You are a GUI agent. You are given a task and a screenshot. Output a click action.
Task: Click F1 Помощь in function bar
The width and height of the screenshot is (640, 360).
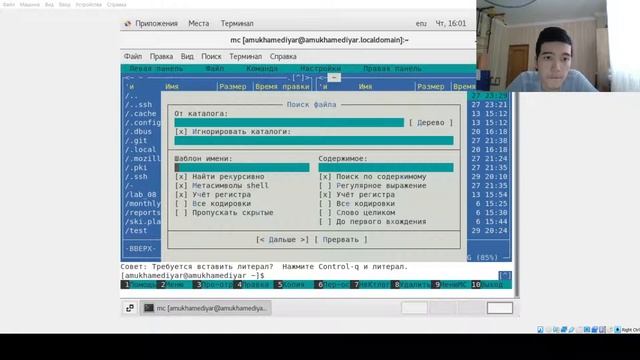point(138,284)
